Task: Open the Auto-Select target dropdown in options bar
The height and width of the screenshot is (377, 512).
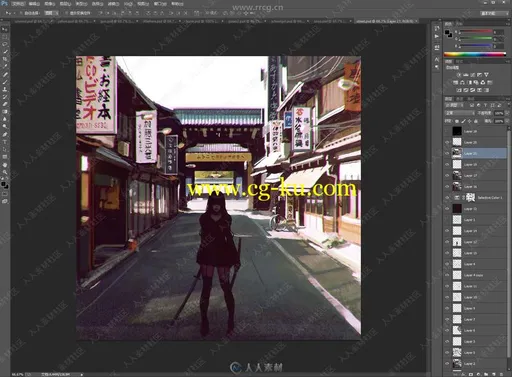Action: [51, 13]
